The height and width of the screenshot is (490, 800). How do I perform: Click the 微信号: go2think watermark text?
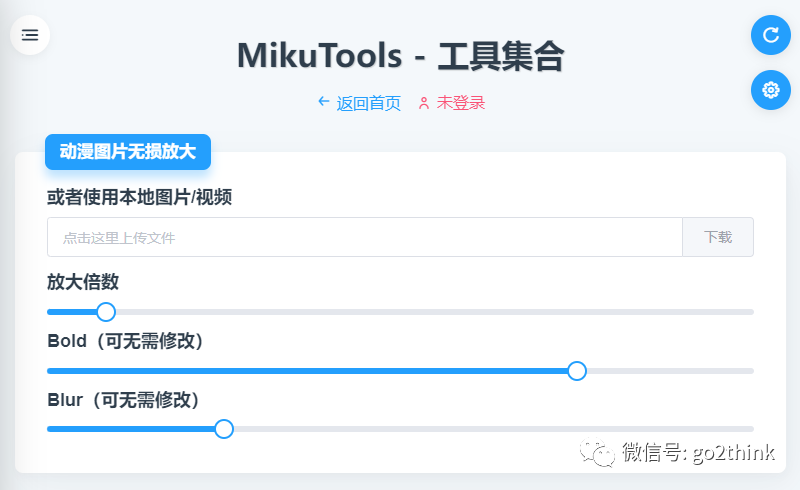pyautogui.click(x=698, y=452)
